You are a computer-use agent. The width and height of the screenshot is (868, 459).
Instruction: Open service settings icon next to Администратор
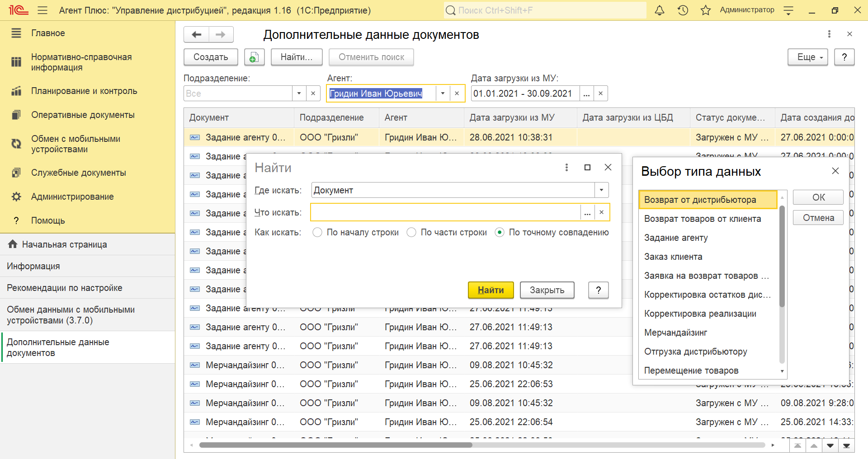click(x=788, y=10)
